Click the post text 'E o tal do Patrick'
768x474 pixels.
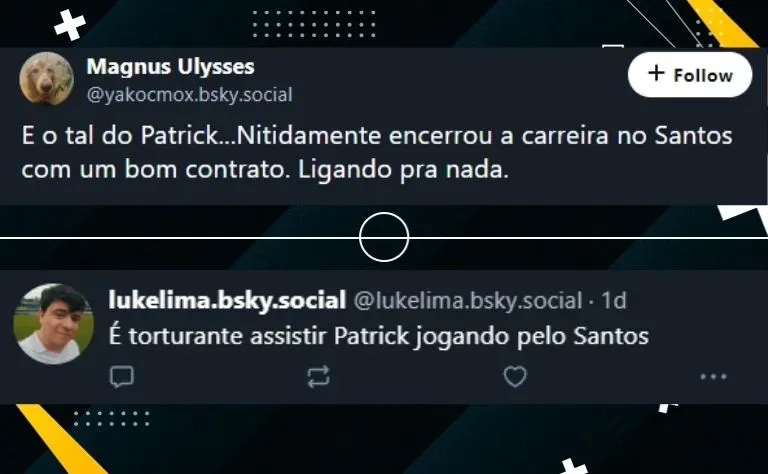[121, 135]
